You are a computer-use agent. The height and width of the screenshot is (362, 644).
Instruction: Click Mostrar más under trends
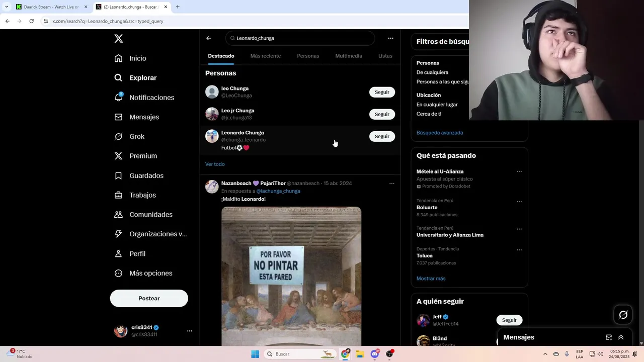431,279
